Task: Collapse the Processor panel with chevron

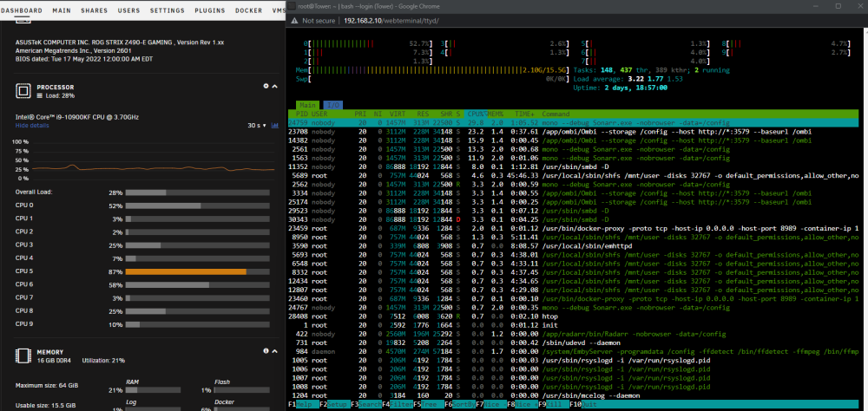Action: click(275, 87)
